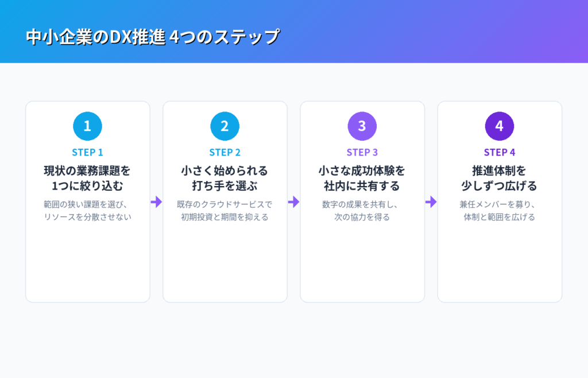588x378 pixels.
Task: Click the slide title 中小企業のDX推進 4つのステップ
Action: click(153, 37)
